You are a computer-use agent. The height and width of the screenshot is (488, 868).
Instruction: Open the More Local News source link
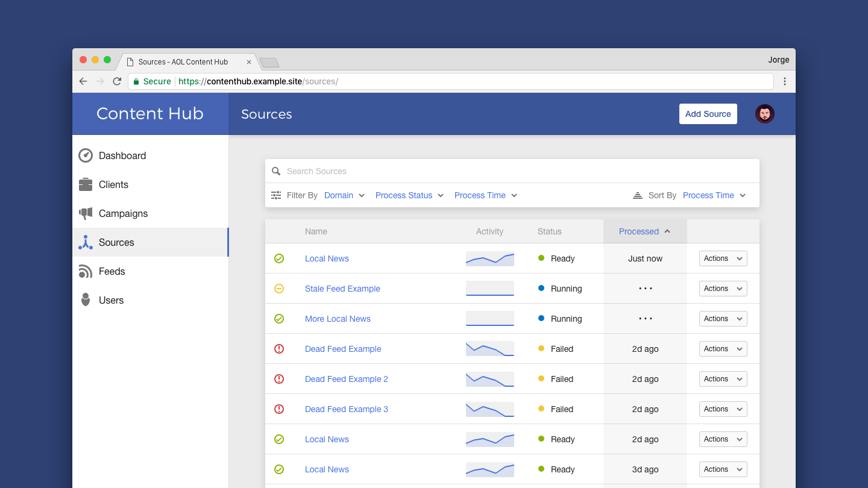tap(338, 319)
